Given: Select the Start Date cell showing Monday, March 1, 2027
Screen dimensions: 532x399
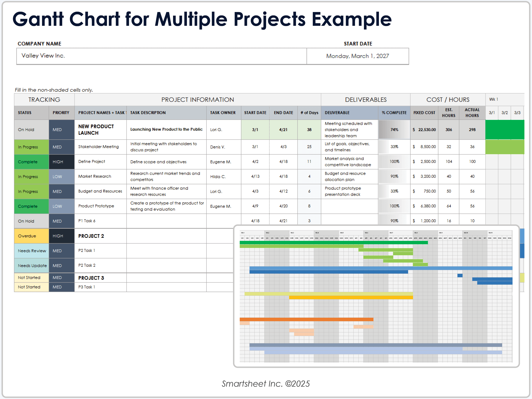Looking at the screenshot, I should tap(358, 56).
